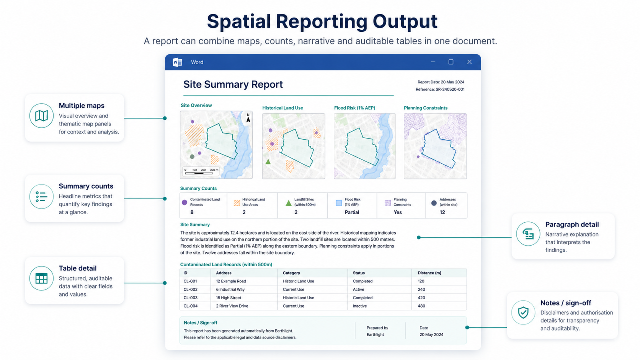640x360 pixels.
Task: Click the Summary counts list icon
Action: tap(41, 196)
